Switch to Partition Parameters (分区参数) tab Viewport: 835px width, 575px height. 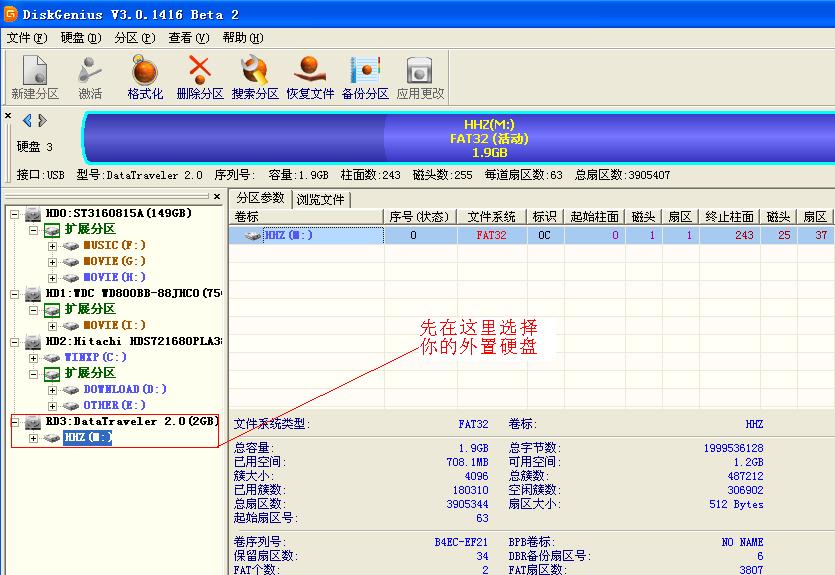click(x=260, y=198)
